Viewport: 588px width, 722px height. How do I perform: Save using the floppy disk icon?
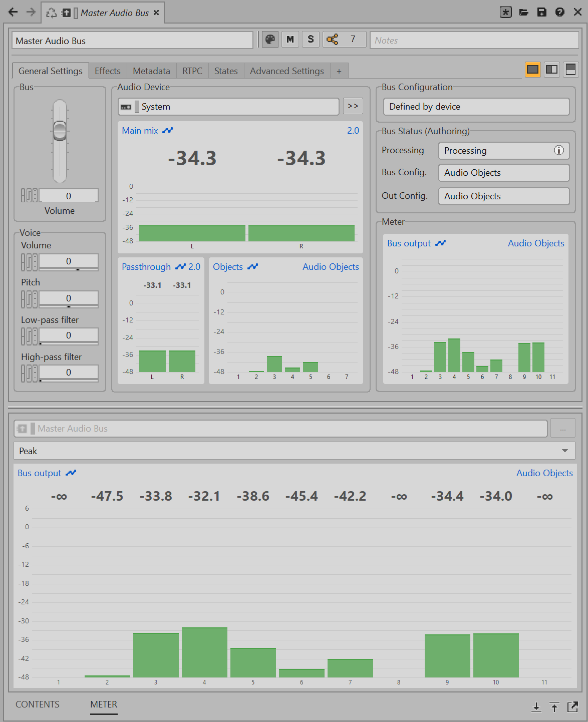click(542, 13)
